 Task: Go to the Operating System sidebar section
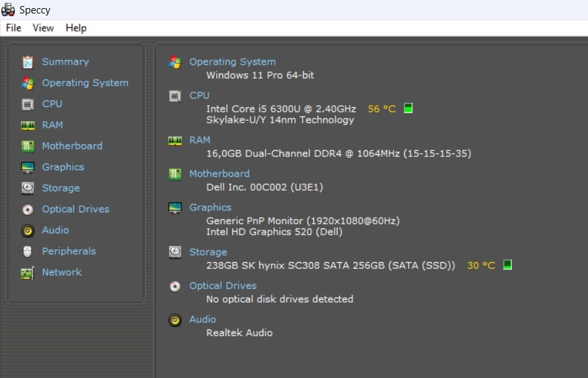(x=85, y=83)
